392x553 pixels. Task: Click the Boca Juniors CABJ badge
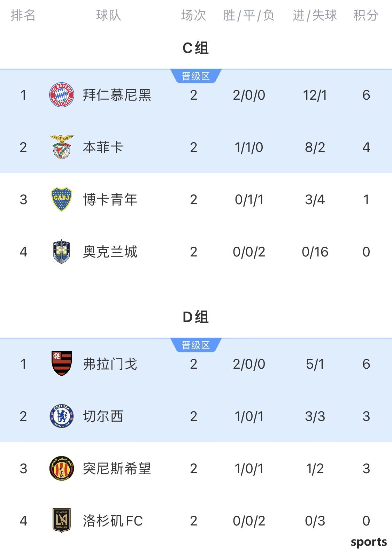[62, 199]
